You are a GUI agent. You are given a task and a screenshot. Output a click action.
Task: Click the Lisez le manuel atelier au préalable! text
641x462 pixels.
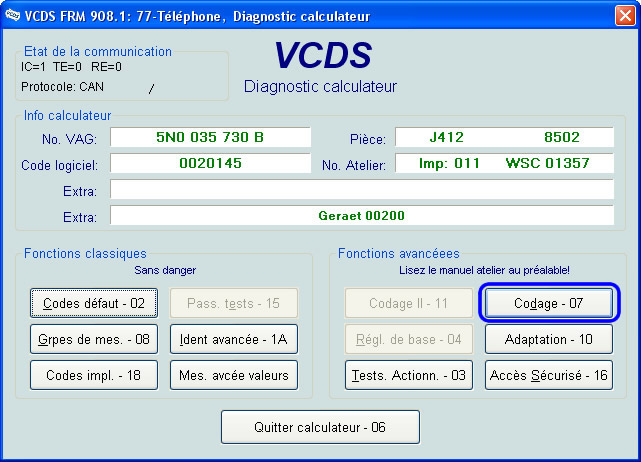484,270
